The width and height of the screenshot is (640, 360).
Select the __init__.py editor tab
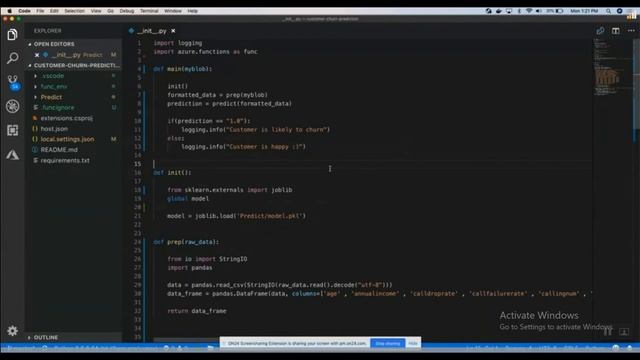pyautogui.click(x=151, y=31)
